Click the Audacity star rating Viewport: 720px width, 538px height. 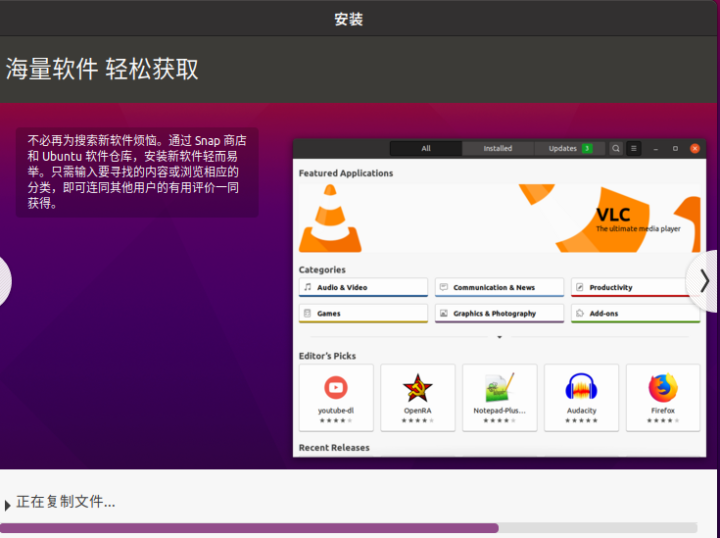tap(581, 420)
